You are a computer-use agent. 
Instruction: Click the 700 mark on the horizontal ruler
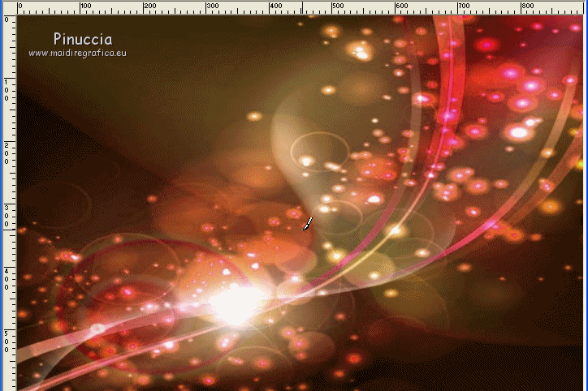click(x=464, y=6)
